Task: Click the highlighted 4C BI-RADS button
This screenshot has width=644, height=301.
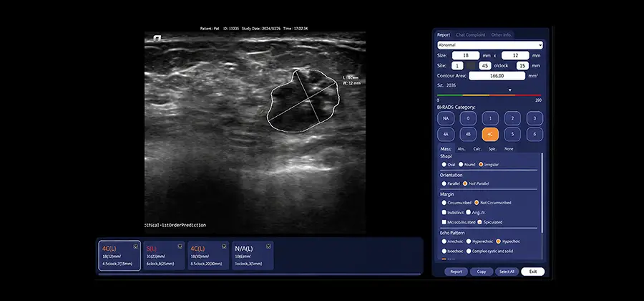Action: 490,135
